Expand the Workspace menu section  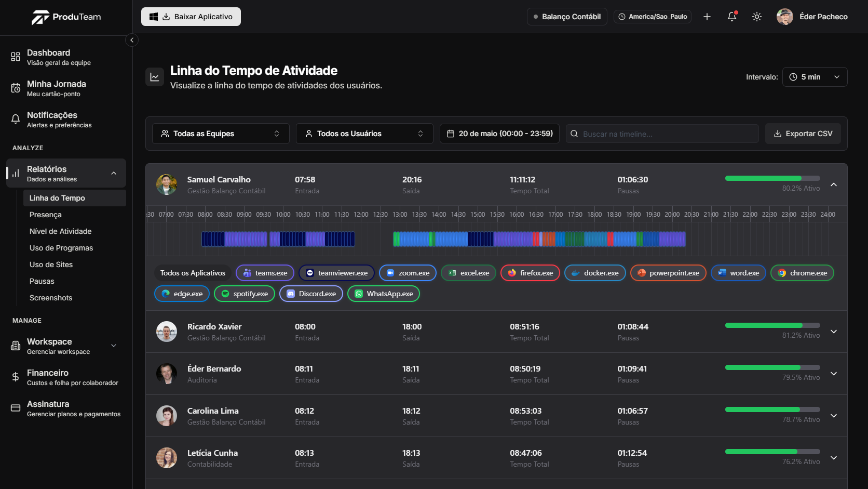click(x=114, y=346)
